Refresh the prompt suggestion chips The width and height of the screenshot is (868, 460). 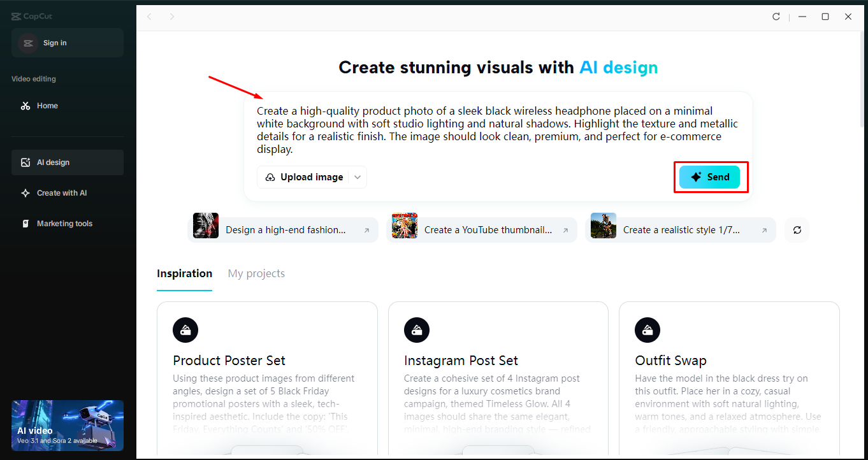[797, 229]
